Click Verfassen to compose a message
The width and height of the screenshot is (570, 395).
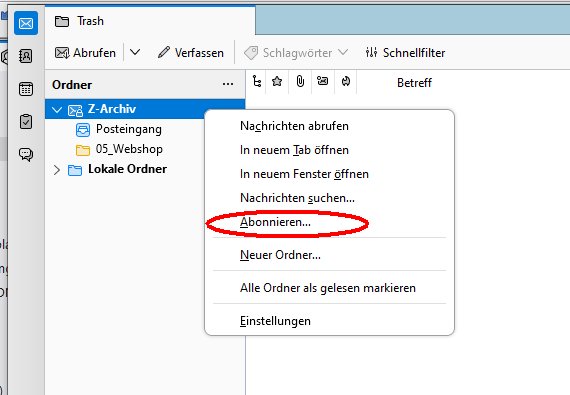click(190, 53)
